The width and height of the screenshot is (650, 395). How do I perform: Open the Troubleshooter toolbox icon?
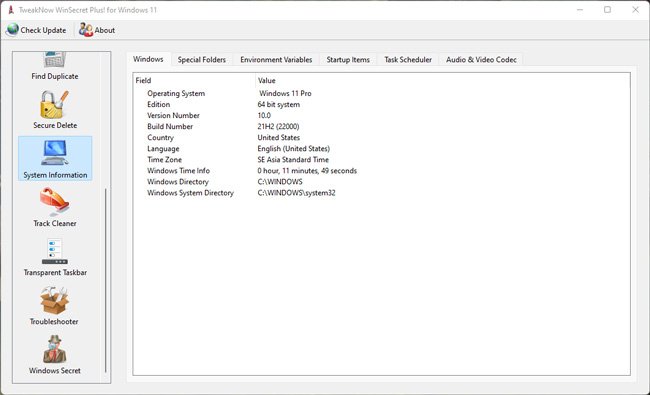54,300
